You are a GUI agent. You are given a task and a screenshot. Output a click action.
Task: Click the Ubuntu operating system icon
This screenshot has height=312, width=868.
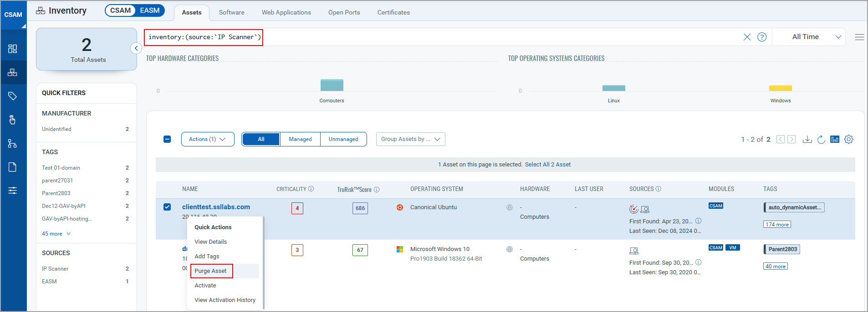400,207
